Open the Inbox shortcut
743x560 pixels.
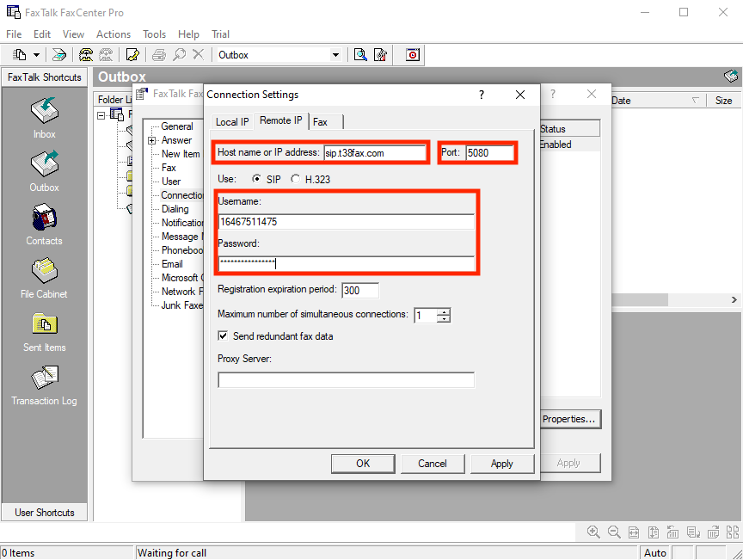(x=44, y=118)
